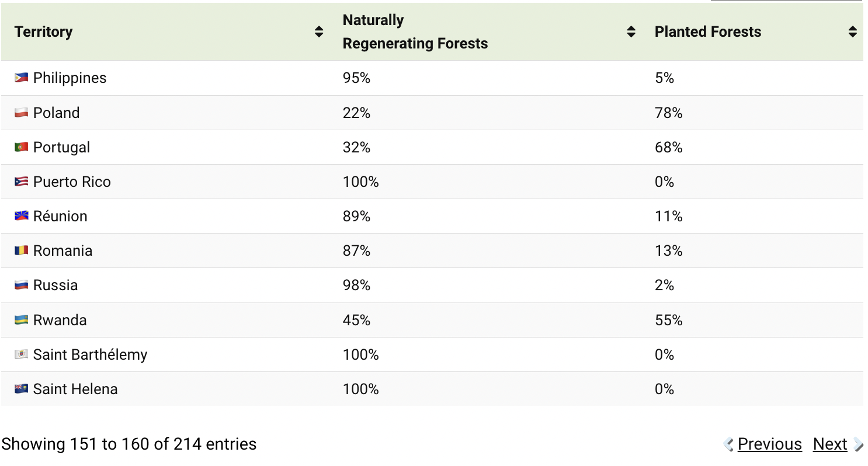Click the Planted Forests header text
The image size is (868, 466).
pos(708,32)
